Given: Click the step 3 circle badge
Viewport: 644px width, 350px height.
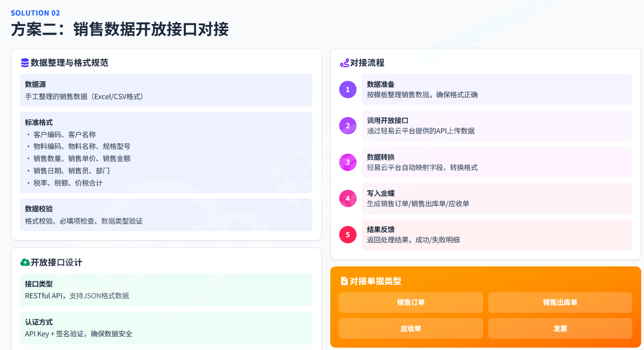Looking at the screenshot, I should coord(348,162).
